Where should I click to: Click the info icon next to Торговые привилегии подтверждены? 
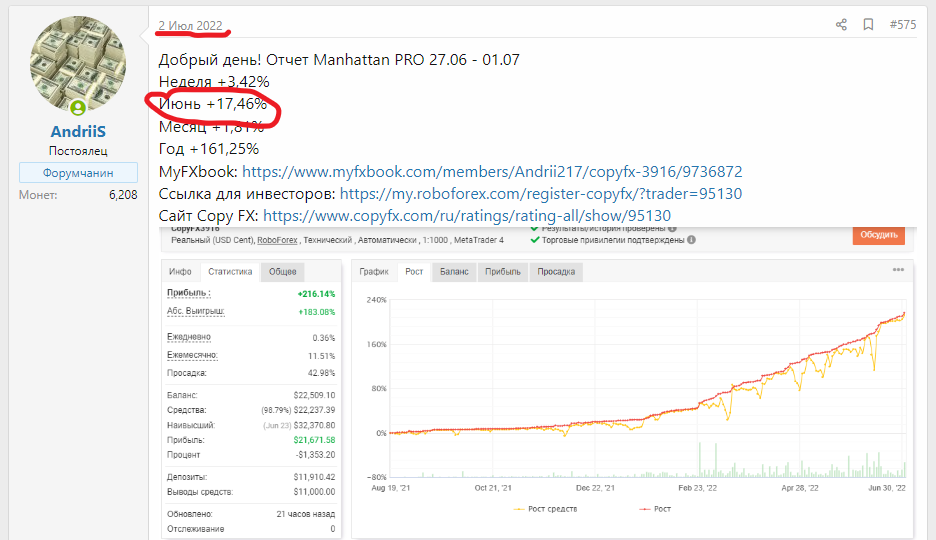point(691,240)
